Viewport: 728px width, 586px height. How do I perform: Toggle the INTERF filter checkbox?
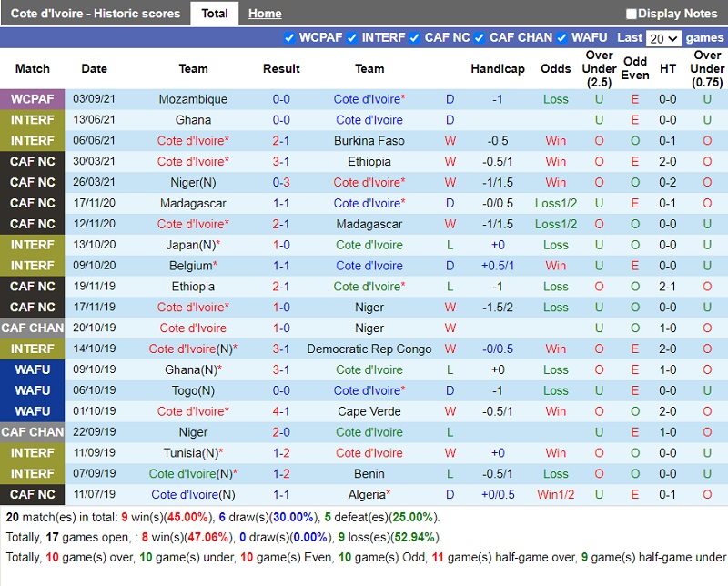coord(352,37)
